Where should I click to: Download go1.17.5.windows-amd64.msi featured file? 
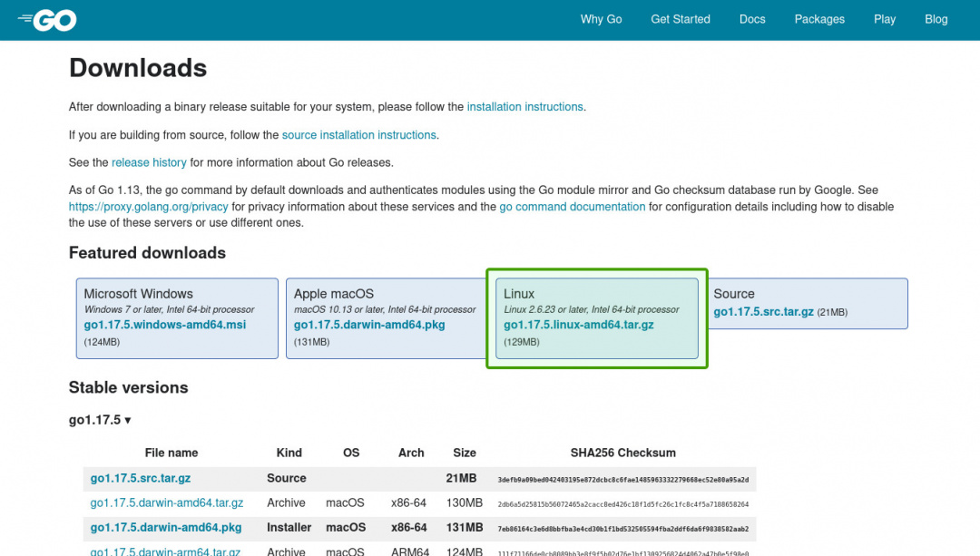coord(165,325)
